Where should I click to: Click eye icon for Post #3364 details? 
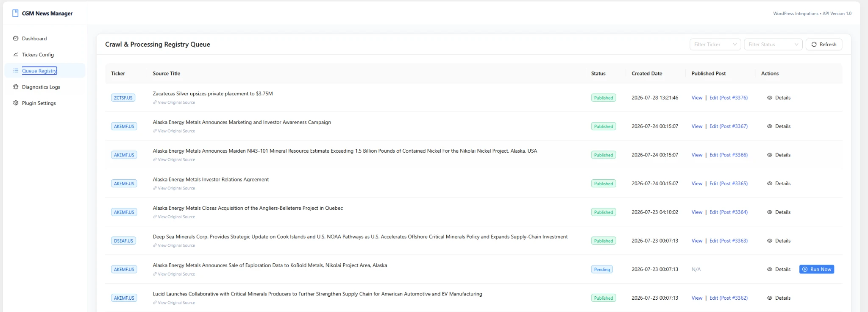pyautogui.click(x=770, y=212)
